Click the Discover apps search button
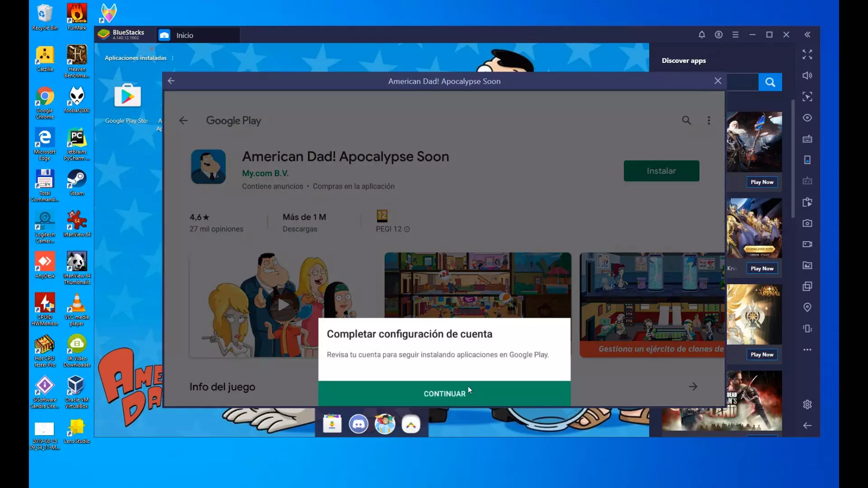Image resolution: width=868 pixels, height=488 pixels. 770,82
